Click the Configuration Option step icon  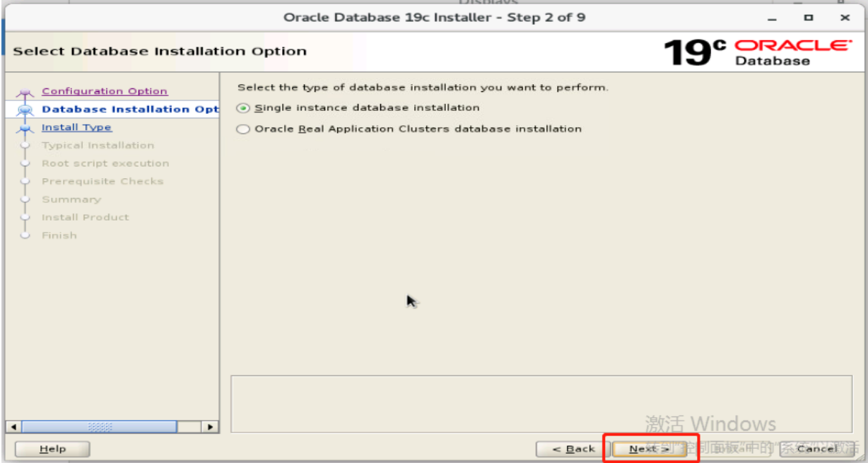(26, 92)
